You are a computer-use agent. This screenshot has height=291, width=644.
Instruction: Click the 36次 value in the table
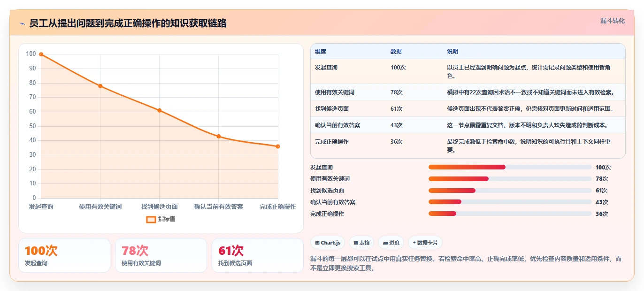(x=397, y=142)
